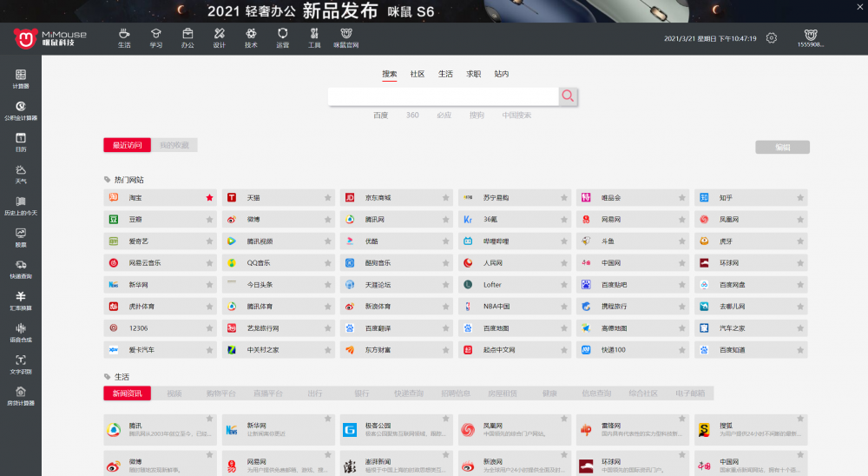This screenshot has height=476, width=868.
Task: Select the 设计 design category icon
Action: (220, 37)
